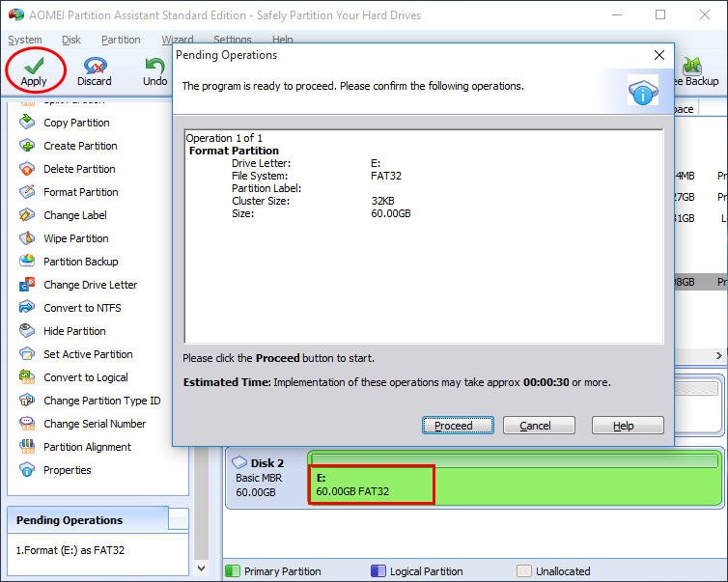Click the Change Drive Letter icon
728x582 pixels.
click(x=27, y=285)
